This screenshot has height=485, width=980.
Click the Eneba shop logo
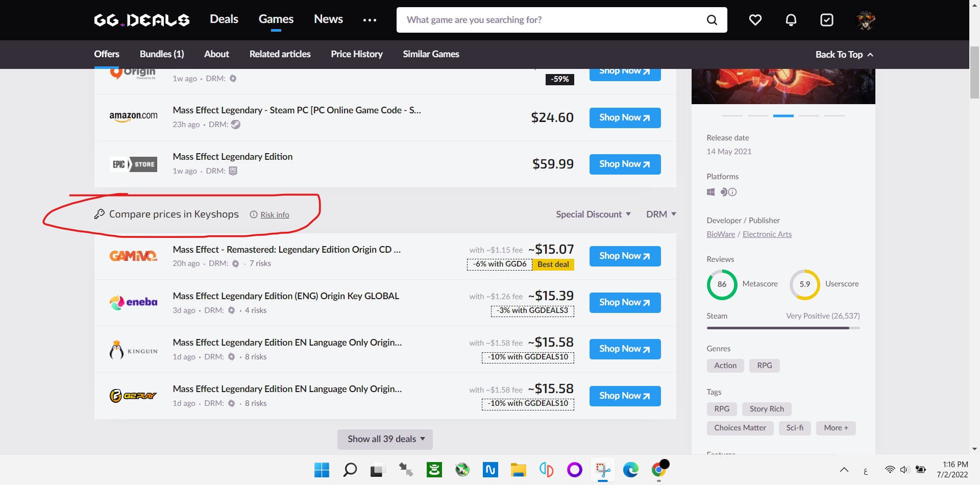click(133, 302)
